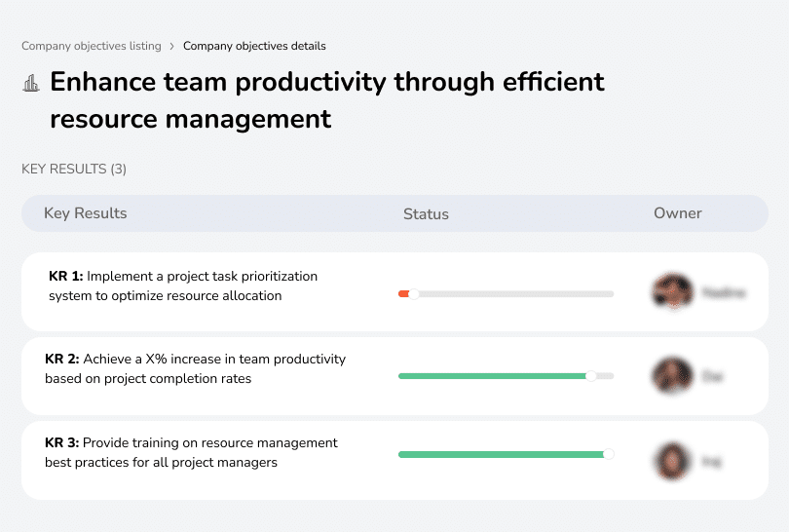Click the KR 3 progress slider handle
Screen dimensions: 789x532
coord(609,454)
